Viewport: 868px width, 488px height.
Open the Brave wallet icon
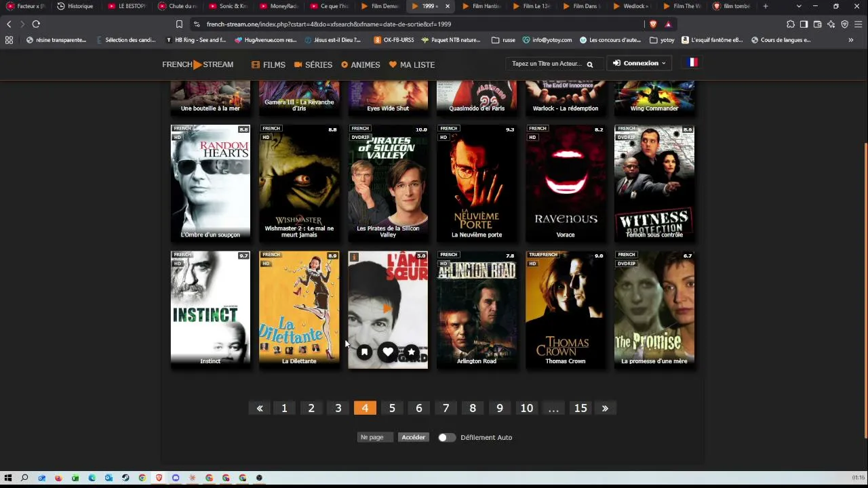817,24
